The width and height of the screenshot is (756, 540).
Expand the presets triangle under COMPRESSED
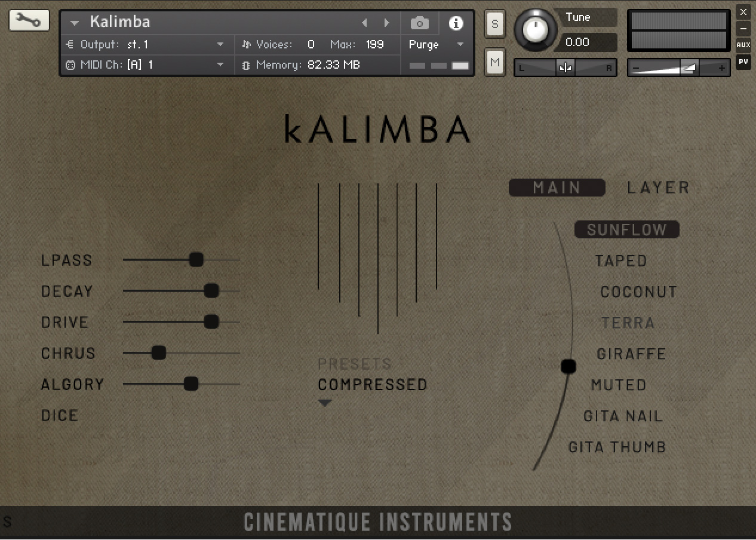(324, 403)
